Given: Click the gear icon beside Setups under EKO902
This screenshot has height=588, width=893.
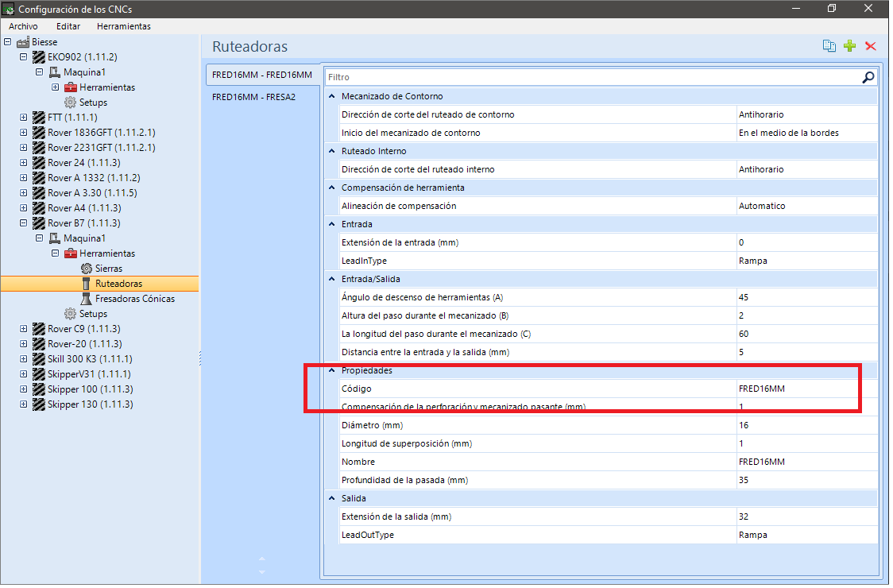Looking at the screenshot, I should pyautogui.click(x=70, y=103).
